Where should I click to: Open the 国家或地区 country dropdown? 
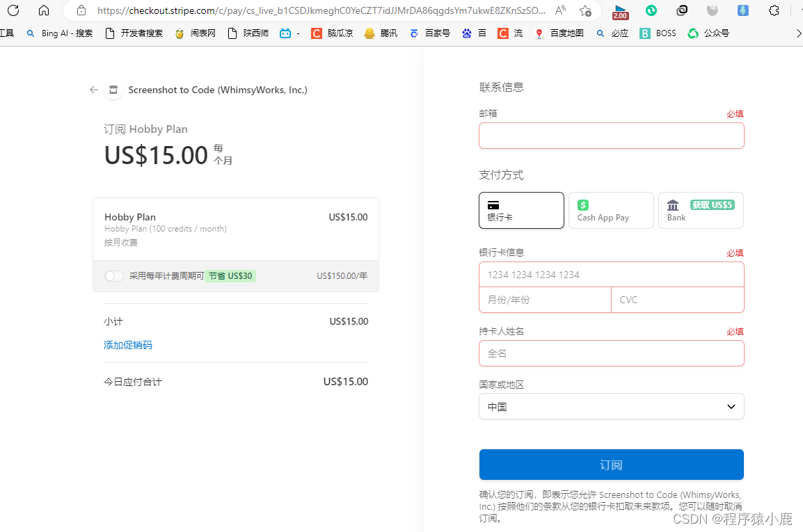point(612,407)
